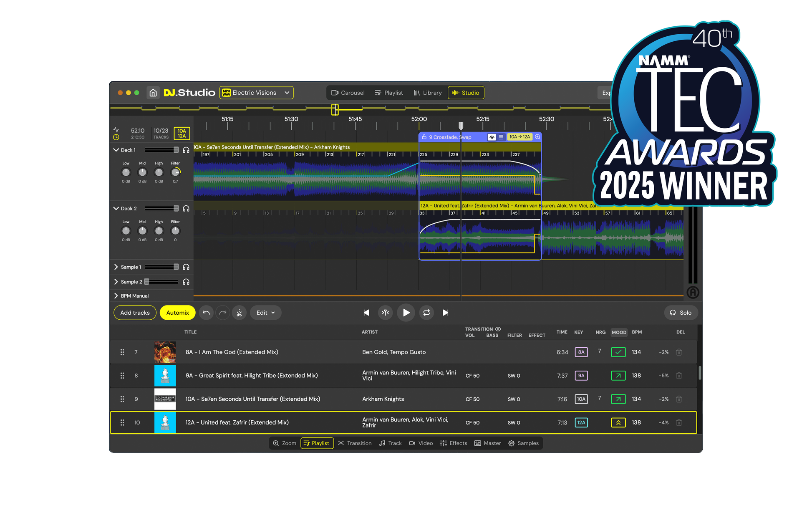Screen dimensions: 812x528
Task: Run Automix on the playlist
Action: click(x=177, y=313)
